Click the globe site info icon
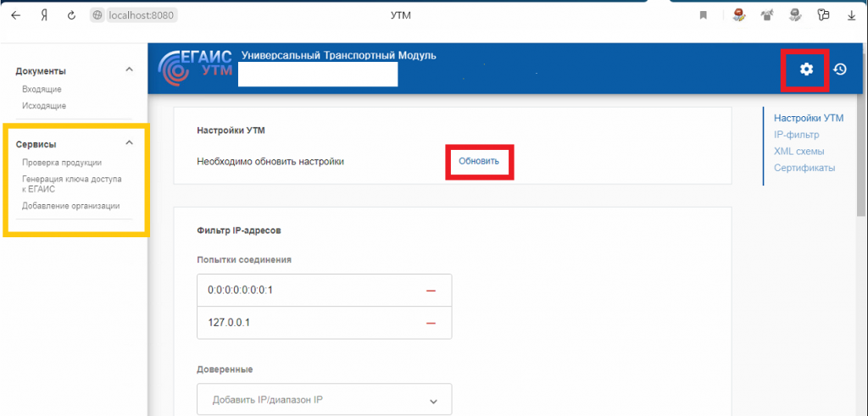The height and width of the screenshot is (416, 868). 98,15
